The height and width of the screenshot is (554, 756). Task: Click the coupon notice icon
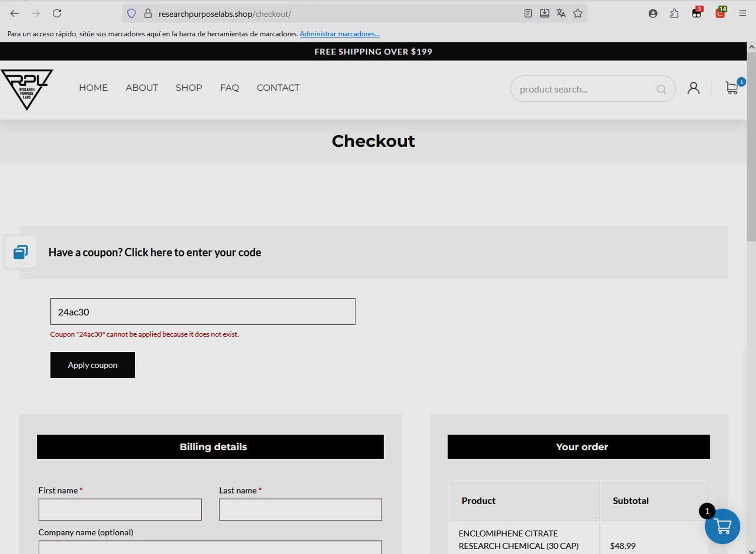[21, 252]
